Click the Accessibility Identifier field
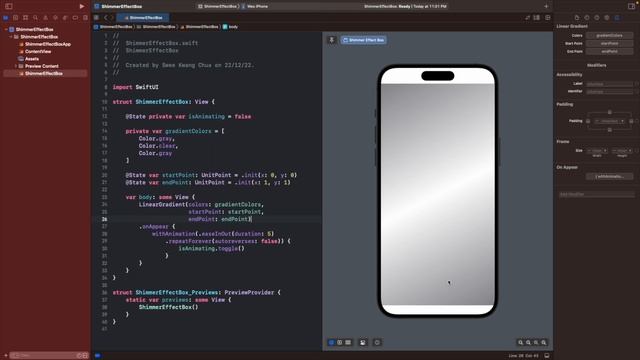Image resolution: width=640 pixels, height=360 pixels. point(609,91)
